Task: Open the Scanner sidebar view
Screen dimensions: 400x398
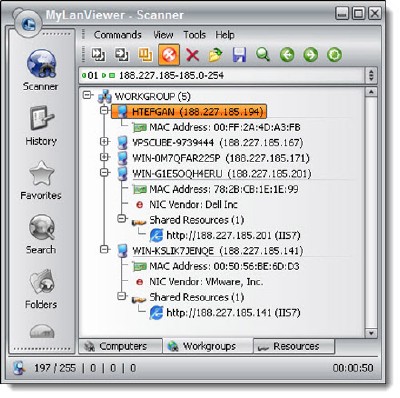Action: point(41,70)
